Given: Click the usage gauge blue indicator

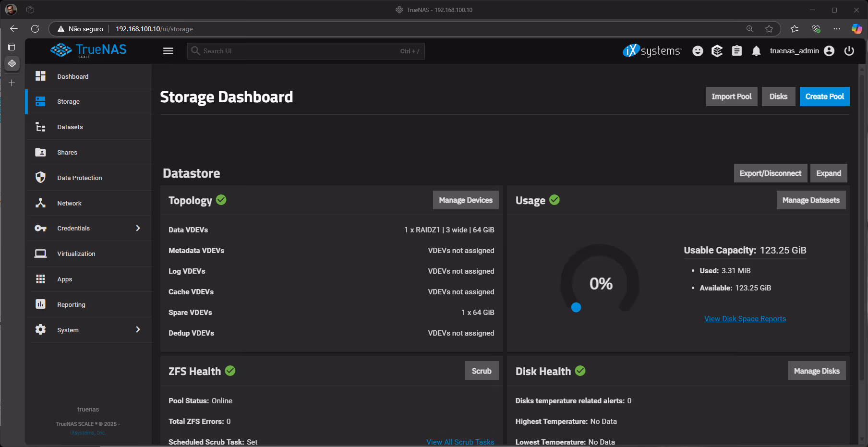Looking at the screenshot, I should point(576,307).
